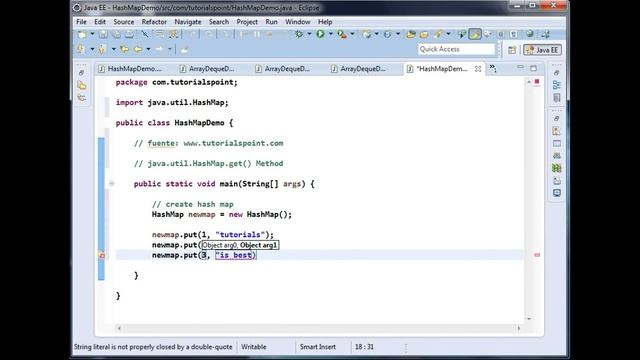This screenshot has height=360, width=640.
Task: Open the Refactor menu
Action: point(154,22)
